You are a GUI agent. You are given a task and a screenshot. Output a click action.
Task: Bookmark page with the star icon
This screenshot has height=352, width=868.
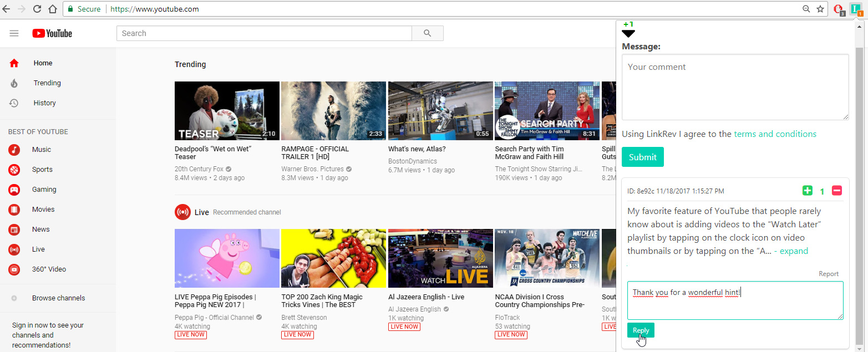point(820,9)
